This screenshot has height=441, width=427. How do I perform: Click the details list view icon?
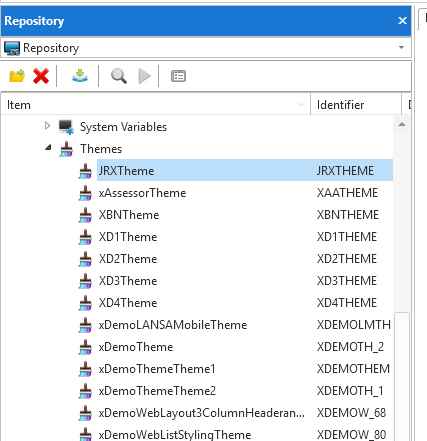pyautogui.click(x=178, y=76)
